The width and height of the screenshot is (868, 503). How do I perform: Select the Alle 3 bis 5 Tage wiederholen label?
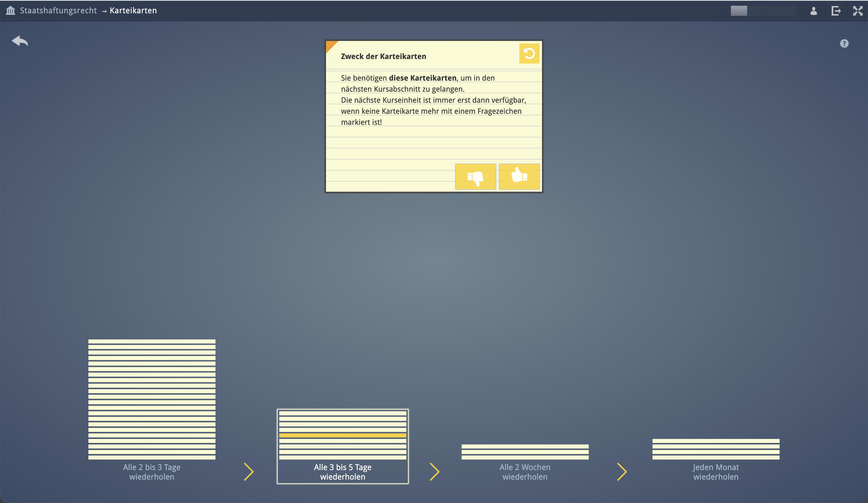coord(342,472)
